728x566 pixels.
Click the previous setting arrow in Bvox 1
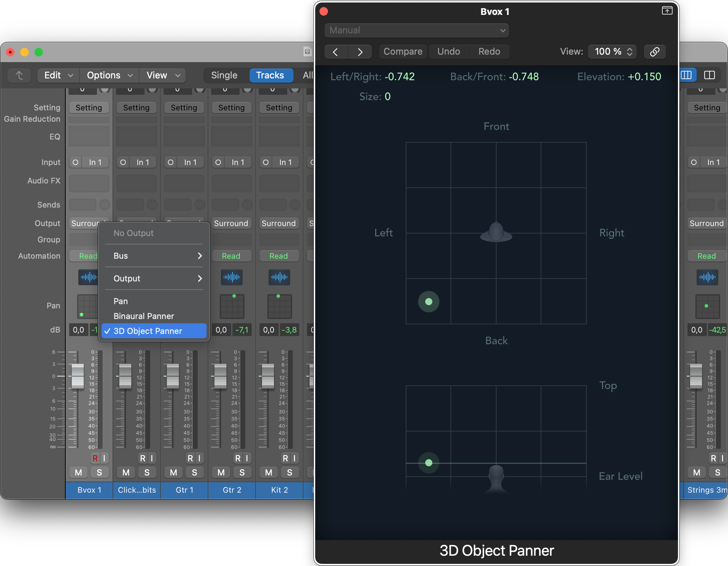336,52
